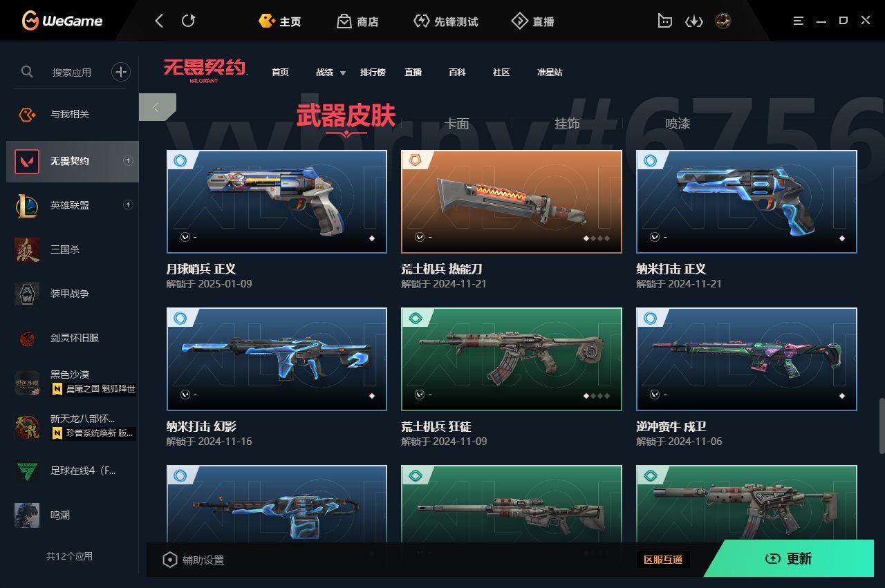Open the download manager icon in top bar
Viewport: 885px width, 588px height.
tap(693, 21)
